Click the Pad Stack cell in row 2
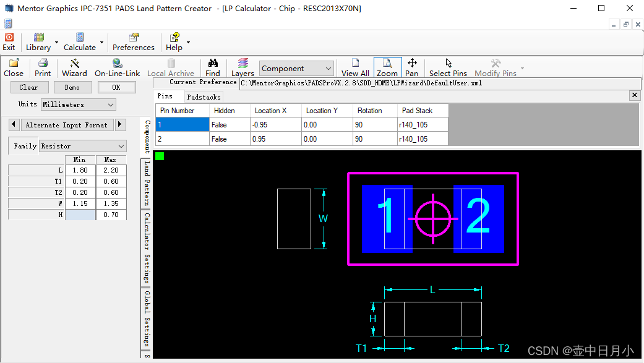 [423, 139]
